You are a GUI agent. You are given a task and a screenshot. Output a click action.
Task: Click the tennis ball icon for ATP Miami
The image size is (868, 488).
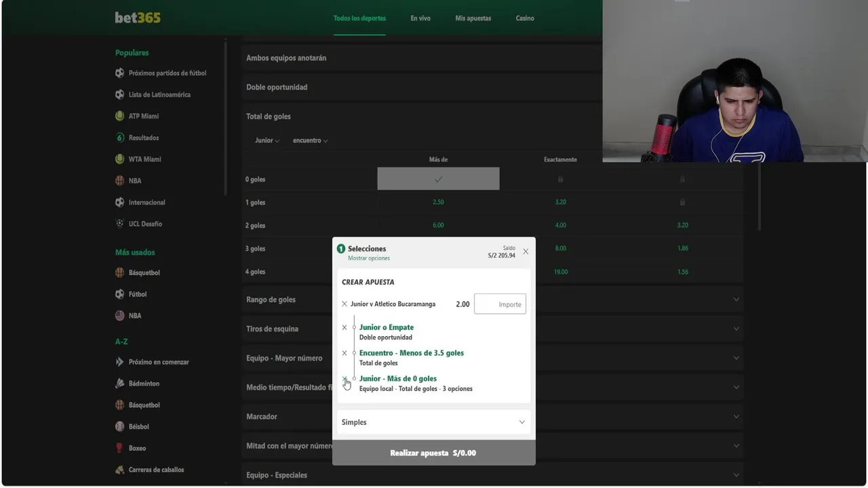tap(120, 116)
